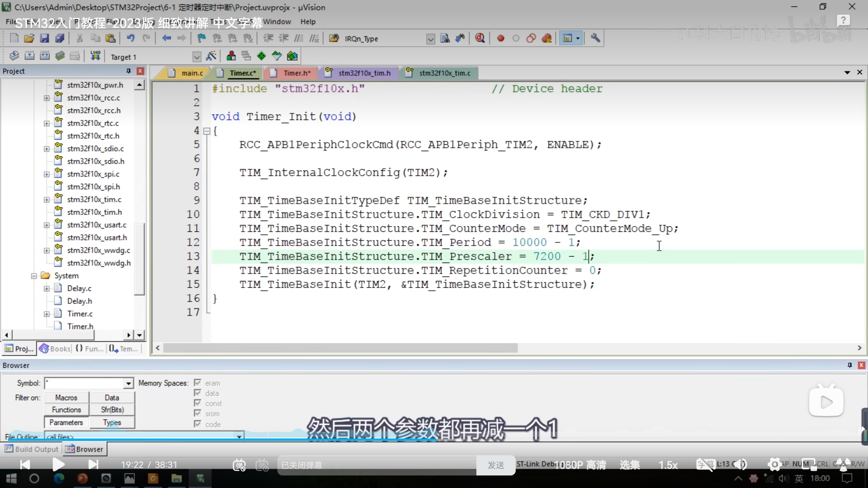Click the Functions filter button
The height and width of the screenshot is (488, 868).
pos(66,410)
